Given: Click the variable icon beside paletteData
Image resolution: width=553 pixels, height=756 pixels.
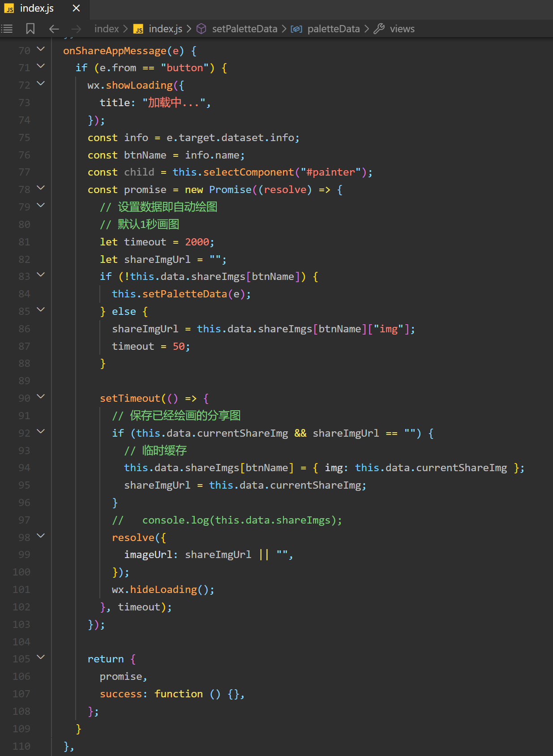Looking at the screenshot, I should tap(296, 29).
